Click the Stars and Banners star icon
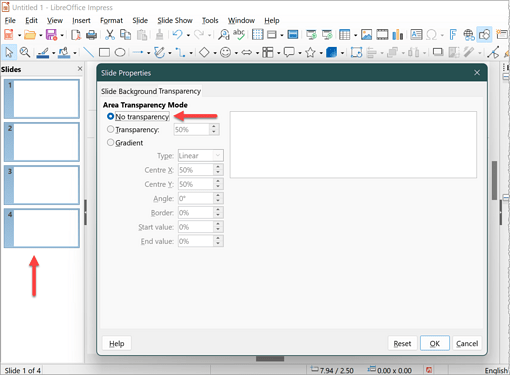This screenshot has width=510, height=375. click(310, 52)
